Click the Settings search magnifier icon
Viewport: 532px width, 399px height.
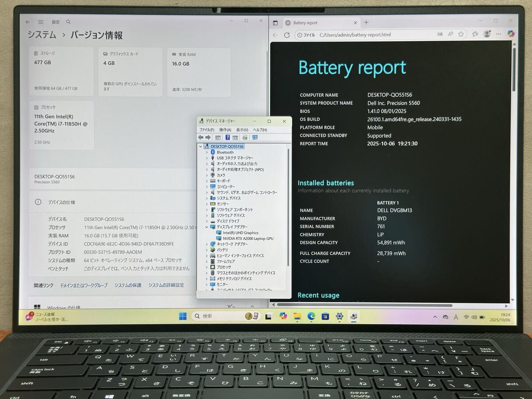tap(68, 22)
